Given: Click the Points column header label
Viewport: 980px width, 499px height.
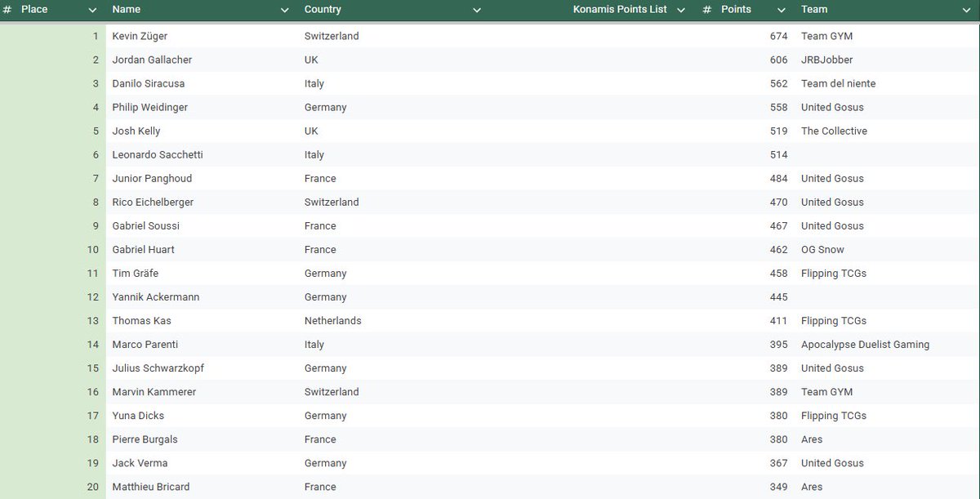Looking at the screenshot, I should point(736,10).
